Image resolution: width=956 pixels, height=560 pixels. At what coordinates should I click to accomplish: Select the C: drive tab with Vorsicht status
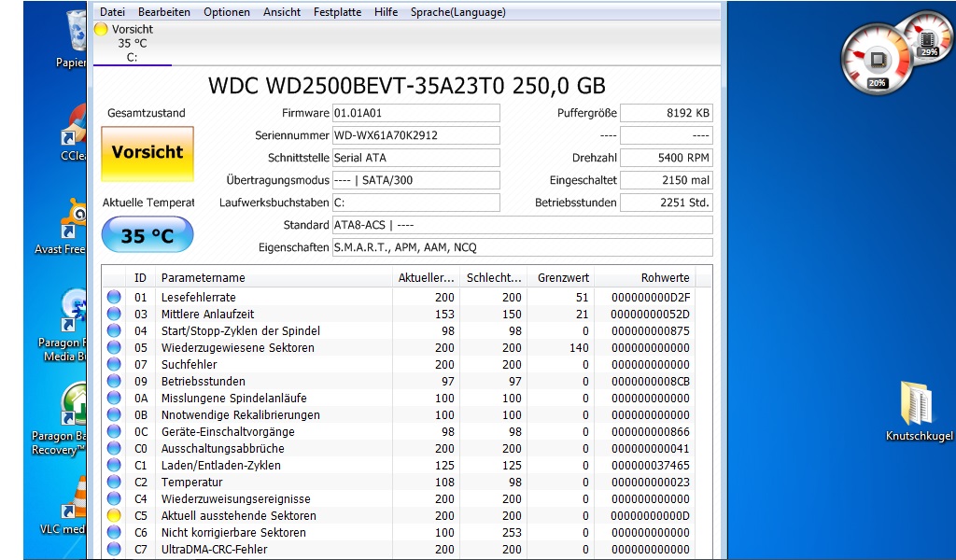(x=133, y=43)
